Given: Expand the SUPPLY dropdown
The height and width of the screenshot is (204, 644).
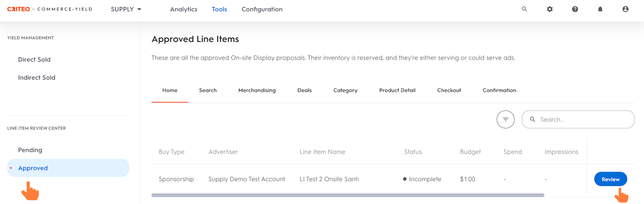Looking at the screenshot, I should click(126, 9).
